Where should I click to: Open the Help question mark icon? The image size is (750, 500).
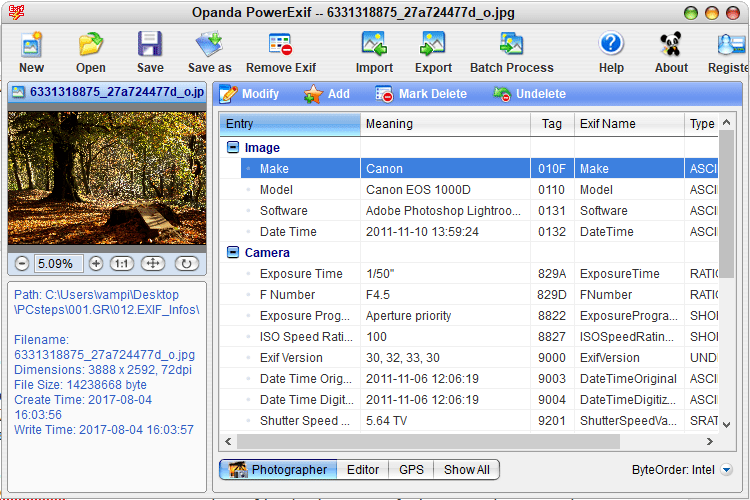pyautogui.click(x=611, y=44)
